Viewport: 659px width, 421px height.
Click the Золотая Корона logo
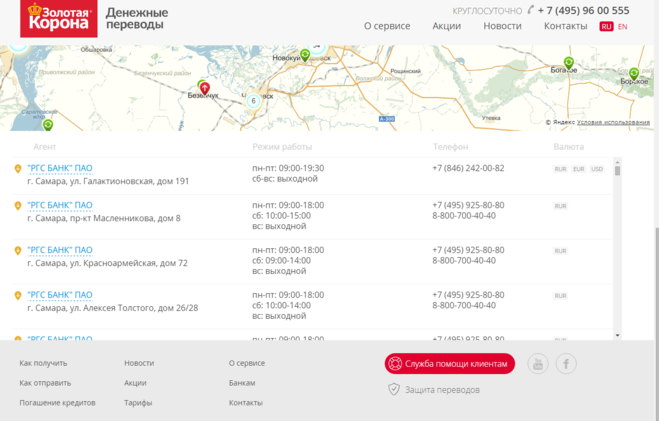[x=59, y=18]
